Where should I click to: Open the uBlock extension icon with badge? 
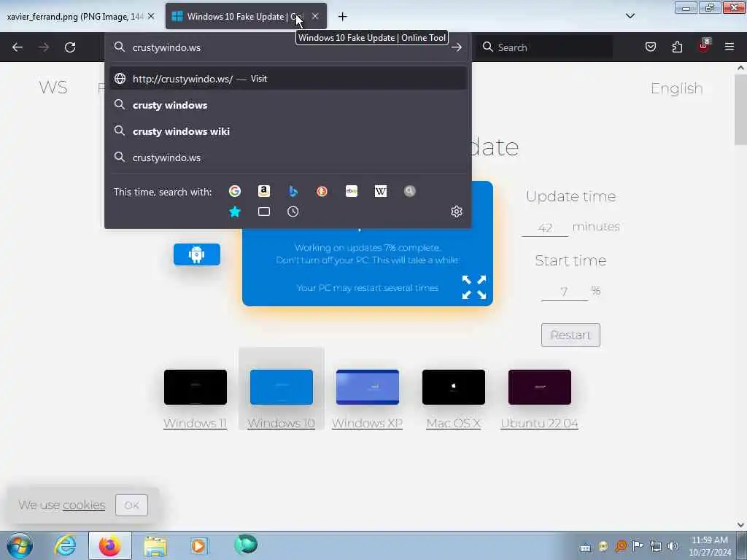704,46
